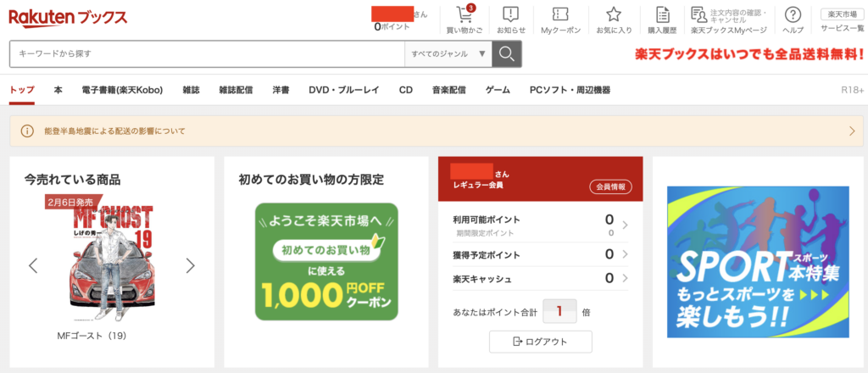Expand 利用可能ポイント row chevron
Viewport: 868px width, 373px height.
[x=625, y=225]
